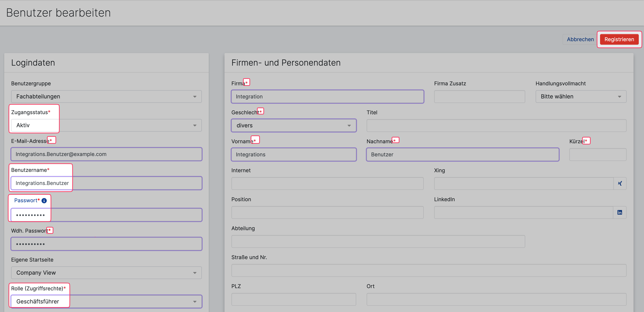Image resolution: width=644 pixels, height=312 pixels.
Task: Focus the E-Mail-Adresse input field
Action: pos(106,154)
